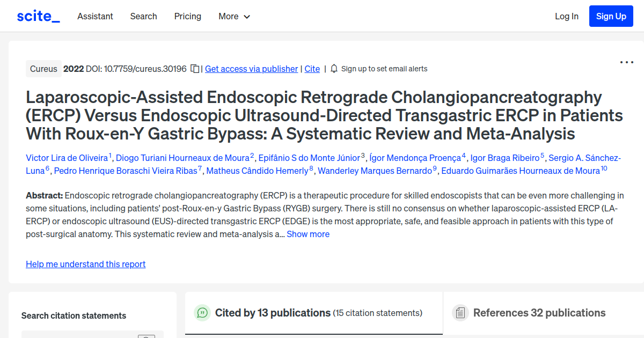644x338 pixels.
Task: Click the Cureus journal badge
Action: pyautogui.click(x=43, y=69)
